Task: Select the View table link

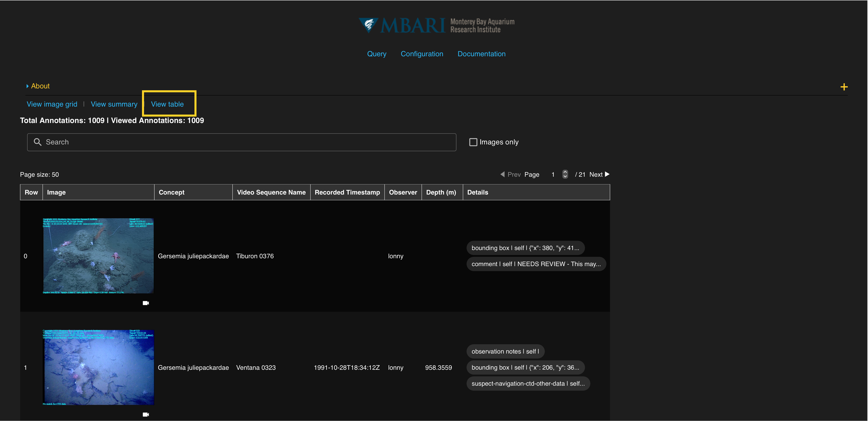Action: [x=167, y=104]
